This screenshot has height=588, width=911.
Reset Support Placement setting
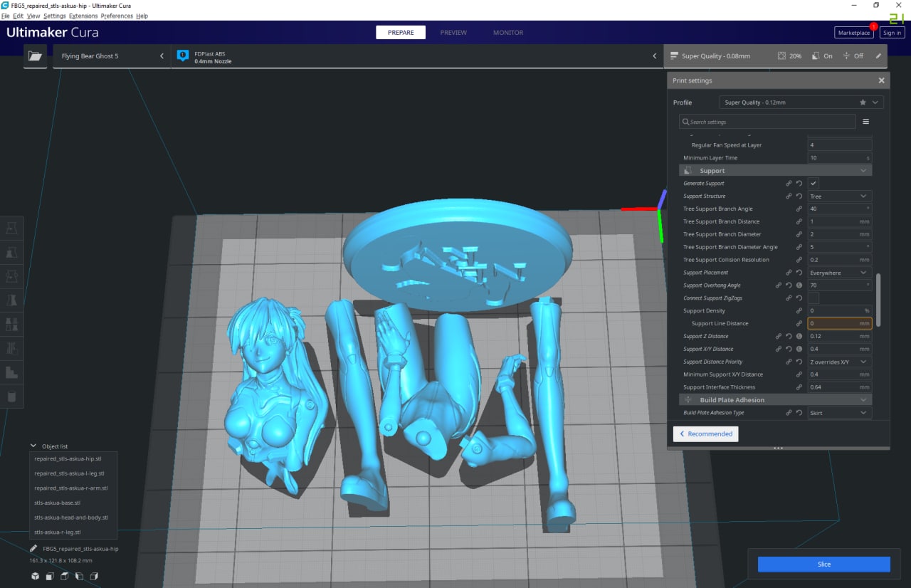click(x=799, y=273)
